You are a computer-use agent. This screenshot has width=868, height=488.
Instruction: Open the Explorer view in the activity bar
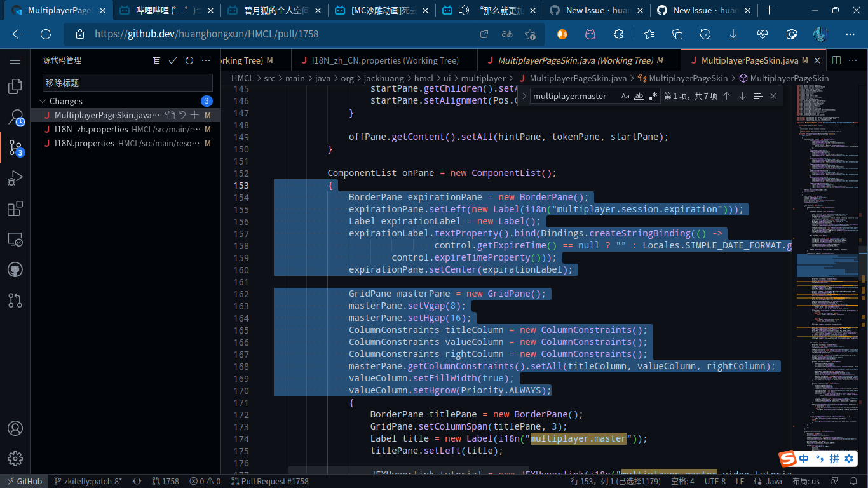click(x=15, y=86)
